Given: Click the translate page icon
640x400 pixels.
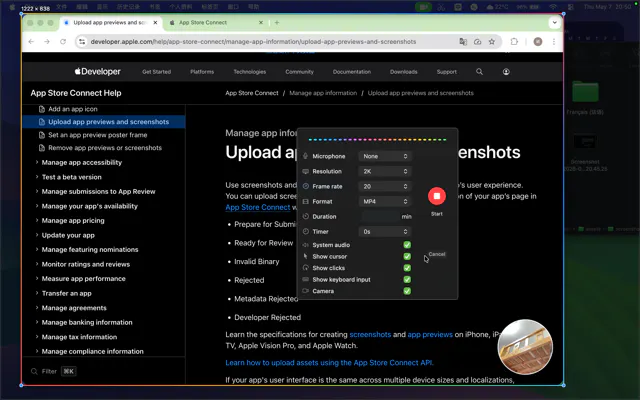Looking at the screenshot, I should click(x=463, y=42).
